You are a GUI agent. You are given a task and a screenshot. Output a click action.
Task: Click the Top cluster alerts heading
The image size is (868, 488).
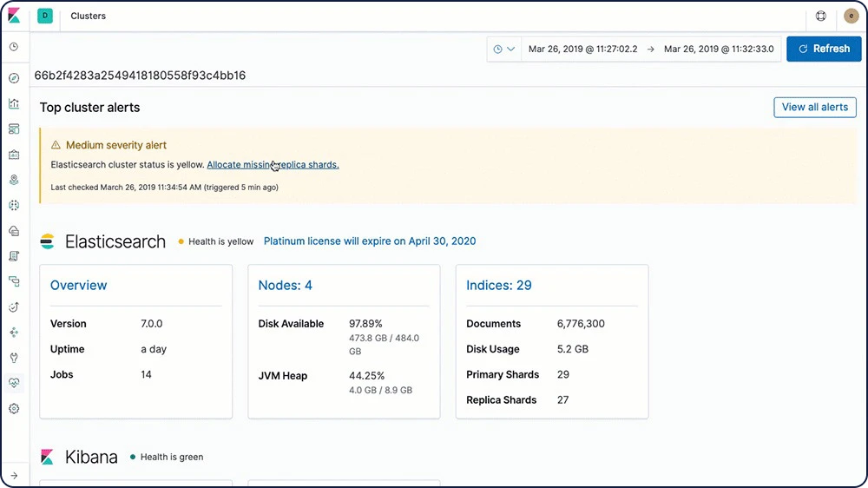[x=89, y=108]
